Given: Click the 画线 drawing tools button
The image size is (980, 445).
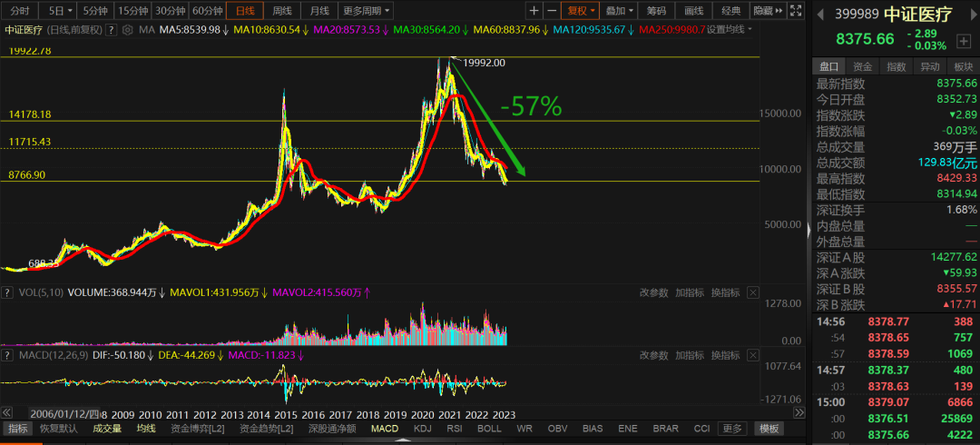Looking at the screenshot, I should click(694, 11).
